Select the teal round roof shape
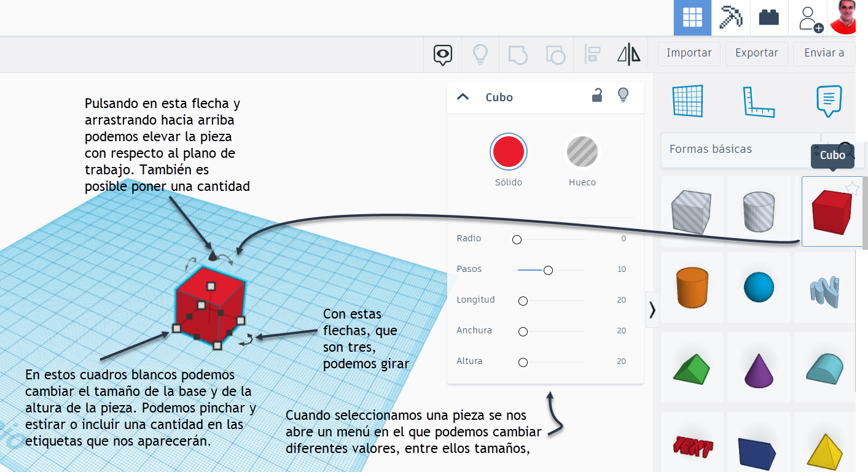Screen dimensions: 868x472 click(x=826, y=367)
